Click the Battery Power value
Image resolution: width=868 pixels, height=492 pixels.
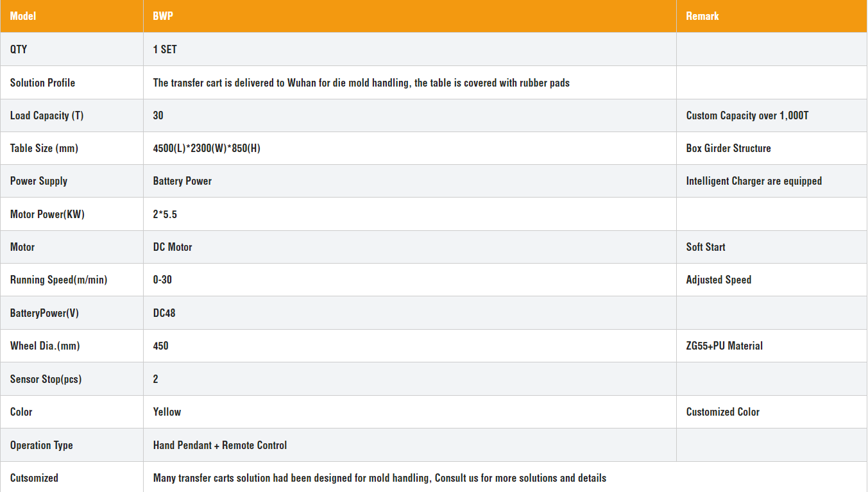(x=182, y=181)
